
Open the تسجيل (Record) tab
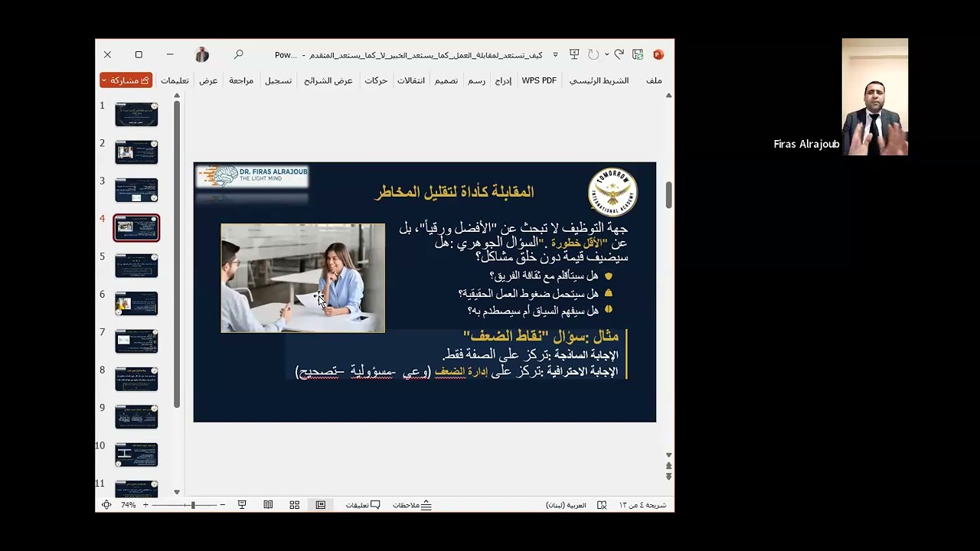tap(278, 80)
